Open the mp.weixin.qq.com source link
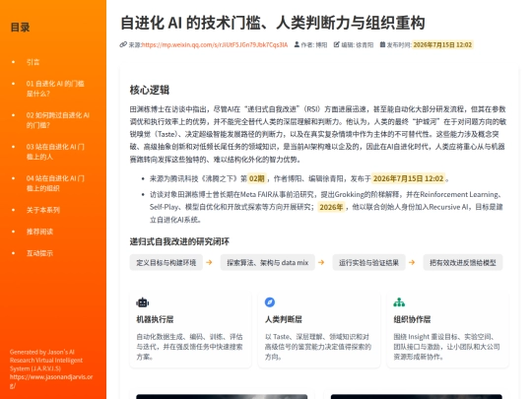Viewport: 532px width, 399px height. (215, 44)
